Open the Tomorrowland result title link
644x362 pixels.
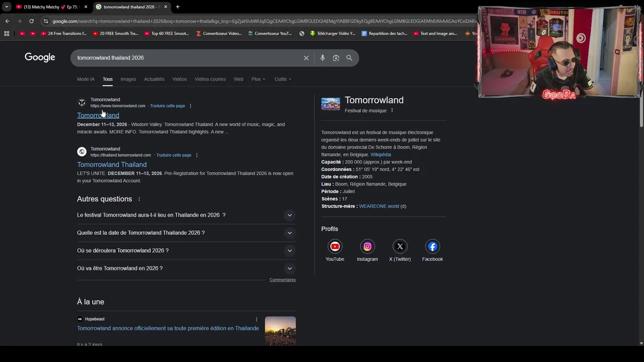(x=98, y=115)
